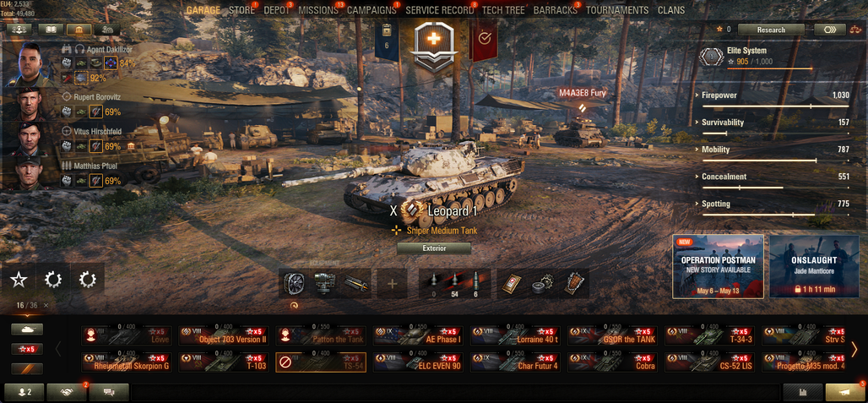868x403 pixels.
Task: Click the empty equipment slot plus icon
Action: 392,284
